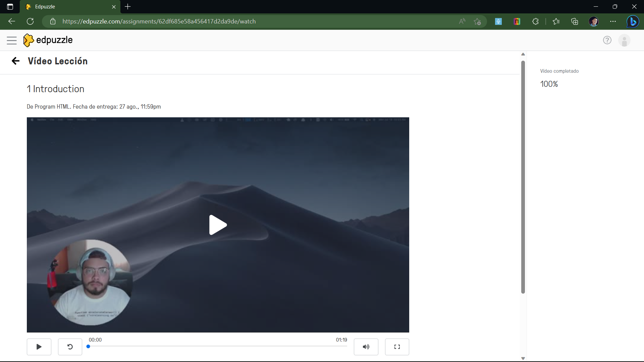This screenshot has width=644, height=362.
Task: Open a new browser tab
Action: coord(127,7)
